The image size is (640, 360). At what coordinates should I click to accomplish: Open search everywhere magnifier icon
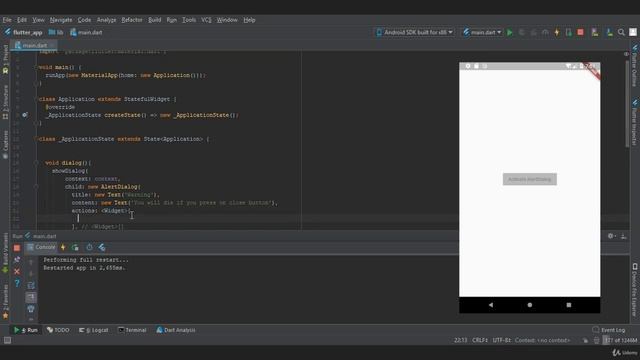621,32
